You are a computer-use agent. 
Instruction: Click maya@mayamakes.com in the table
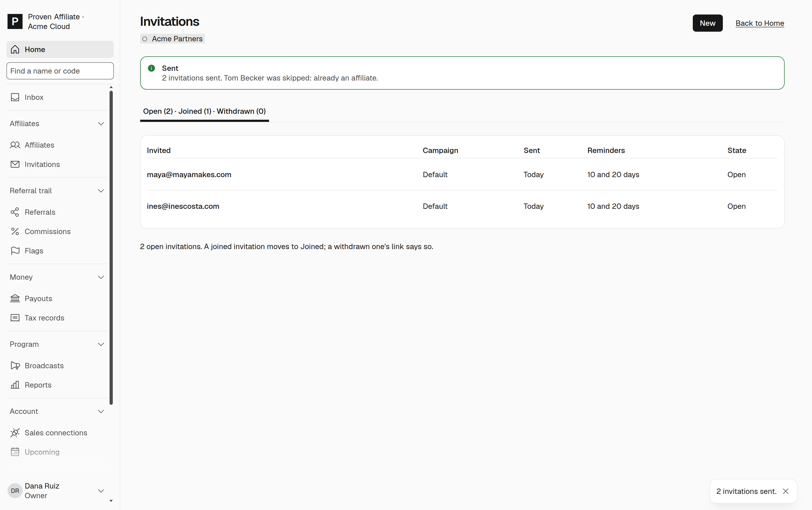point(189,174)
